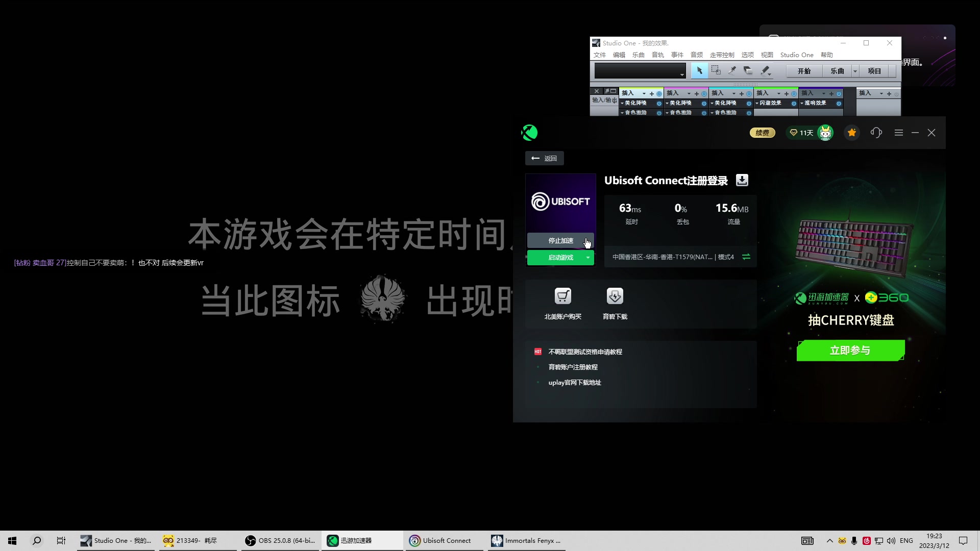980x551 pixels.
Task: Select the range selection tool in Studio One
Action: click(716, 70)
